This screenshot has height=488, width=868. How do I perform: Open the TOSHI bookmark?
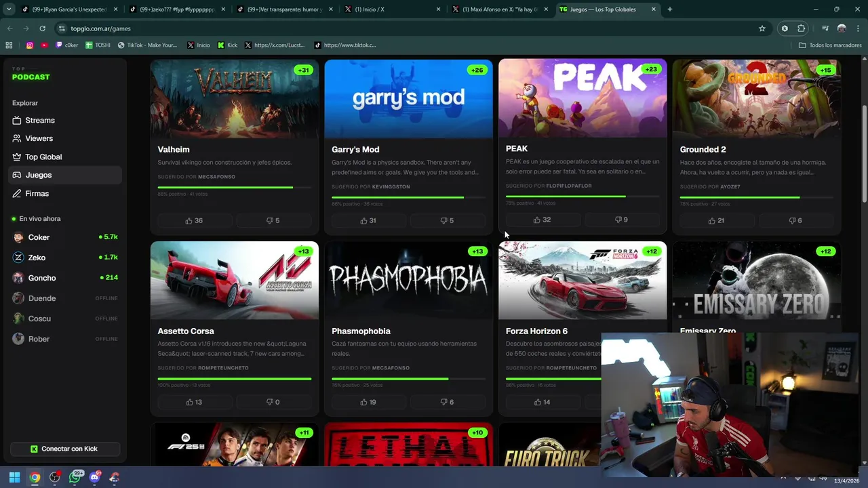(x=98, y=45)
